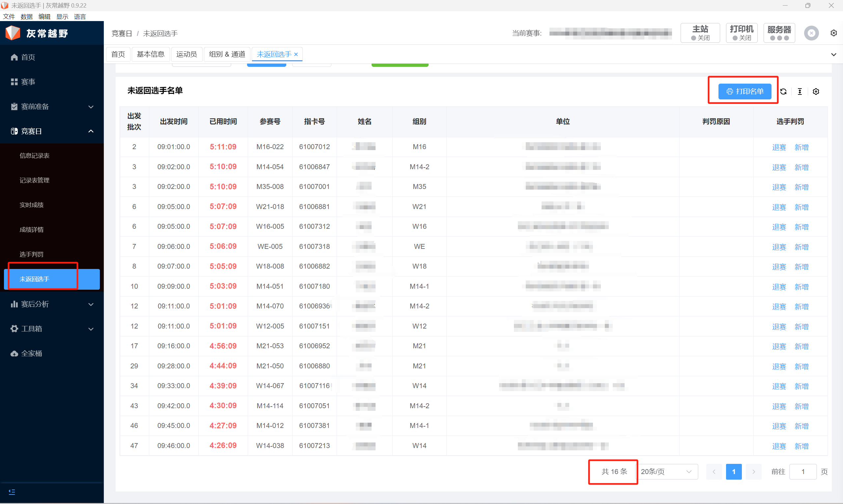Click 退赛 for participant M16-022
Viewport: 843px width, 504px height.
(x=779, y=147)
